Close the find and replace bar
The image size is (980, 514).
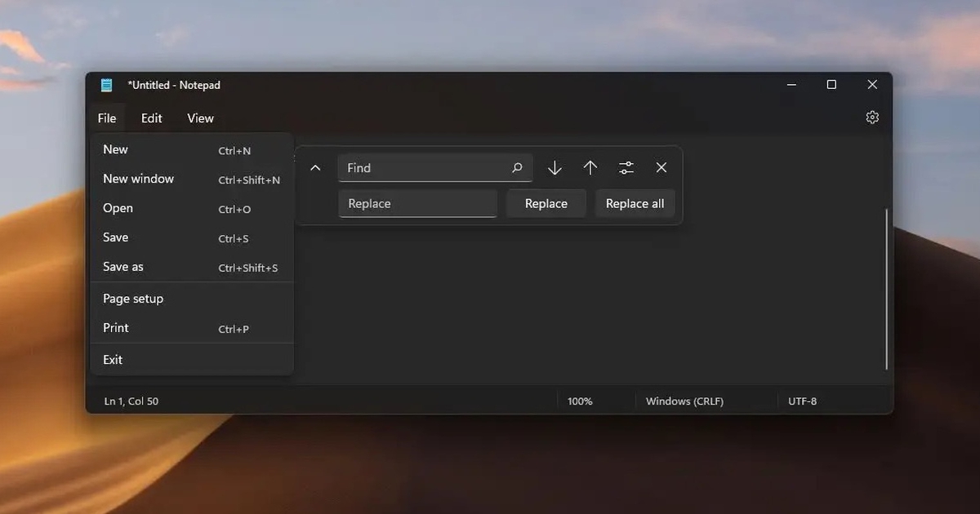(x=661, y=168)
